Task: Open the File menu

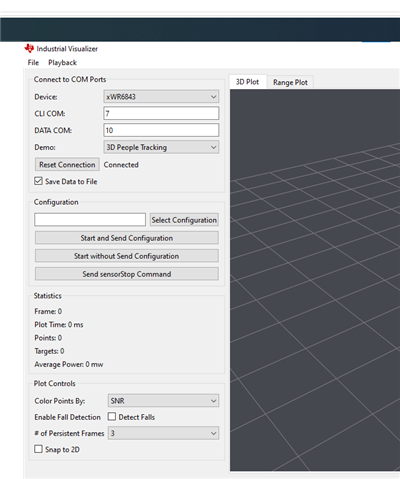Action: [33, 63]
